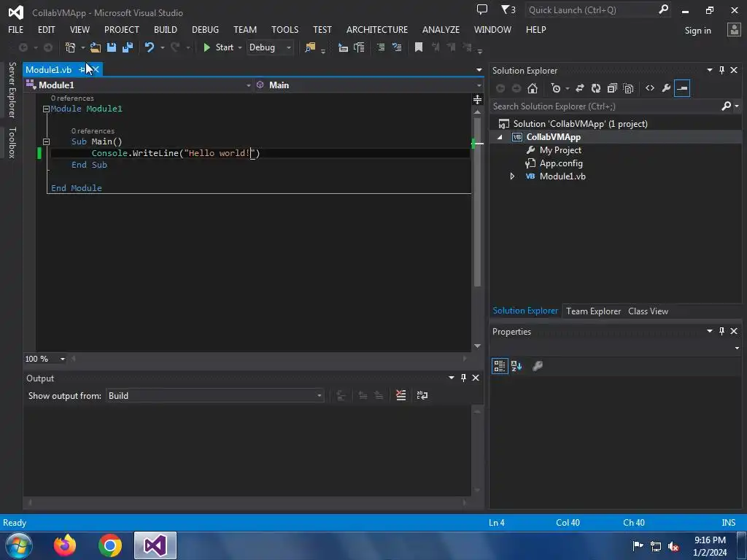Click the View Code angle-brackets icon
The image size is (747, 560).
[650, 88]
